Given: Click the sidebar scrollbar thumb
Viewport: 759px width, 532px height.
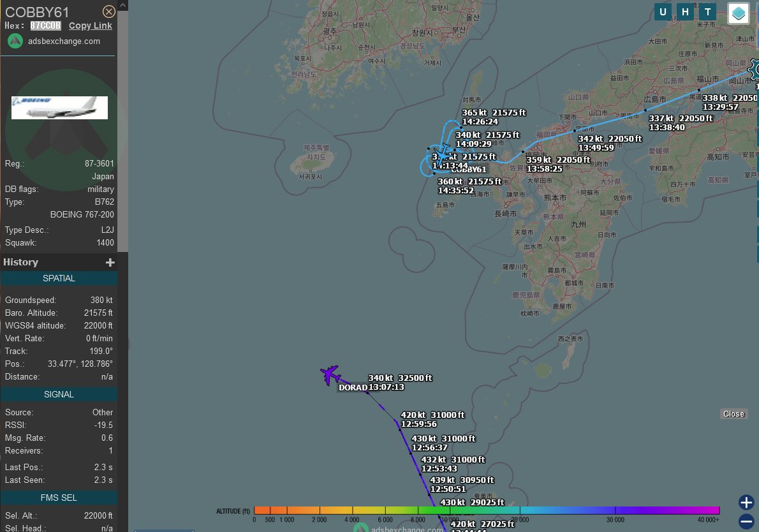Looking at the screenshot, I should coord(123,131).
